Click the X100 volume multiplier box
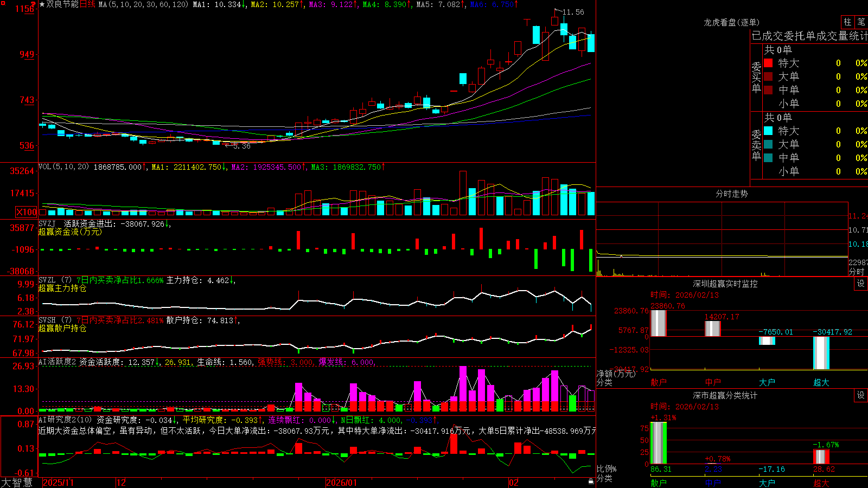The image size is (868, 488). [x=27, y=212]
